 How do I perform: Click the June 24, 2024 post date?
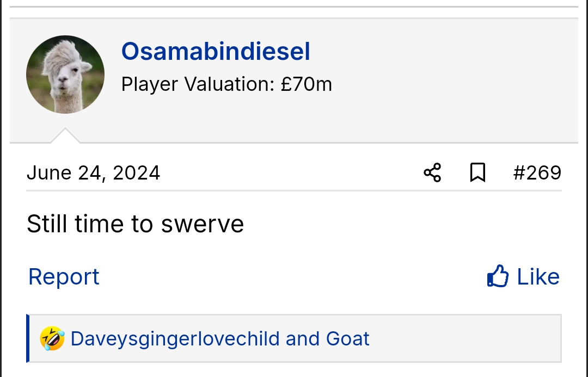click(x=93, y=173)
